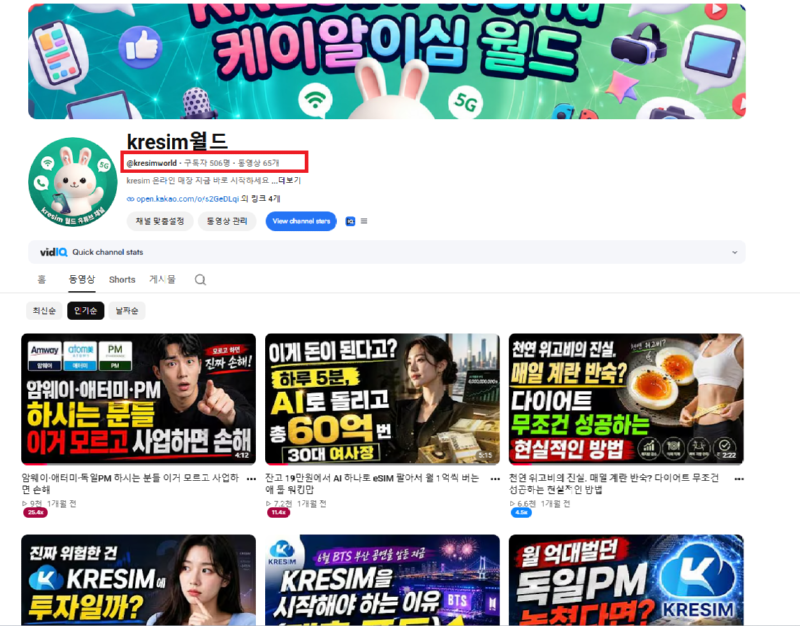
Task: Open video title 잔고 19만원에서 AI 하나로 eSIM
Action: pos(372,484)
